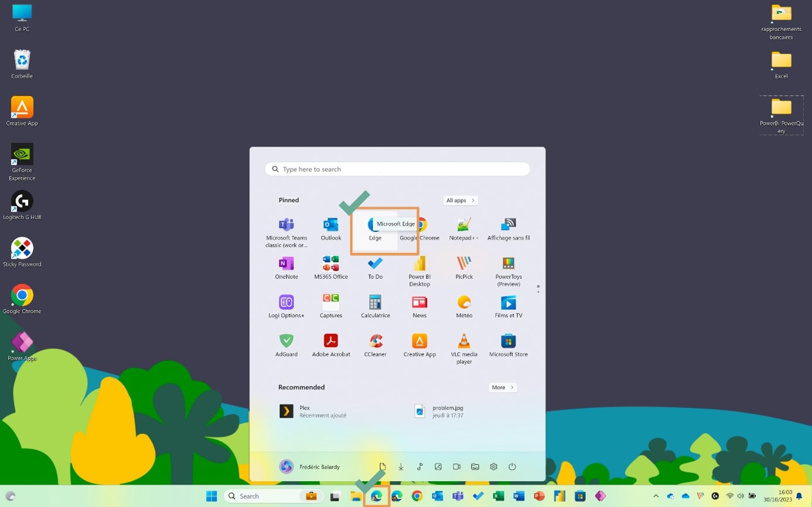Open Pictures folder icon in Start menu footer
This screenshot has width=812, height=507.
click(x=438, y=467)
